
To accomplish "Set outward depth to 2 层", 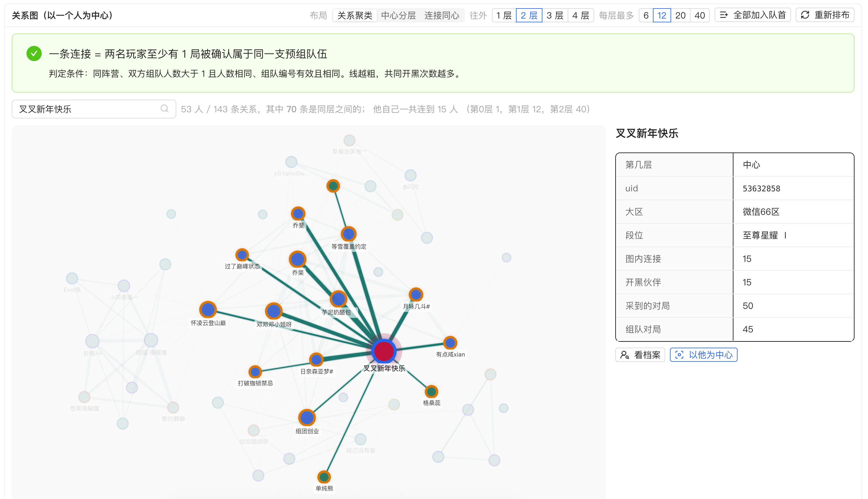I will pos(529,15).
